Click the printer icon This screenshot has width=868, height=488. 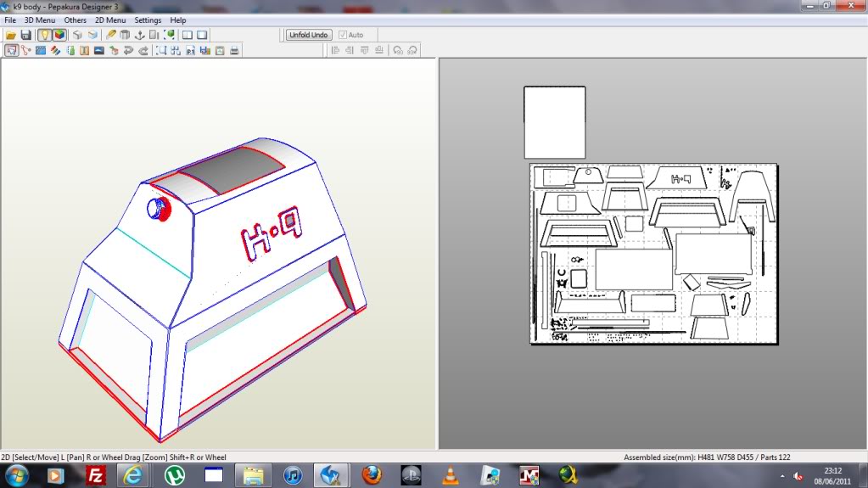point(234,50)
